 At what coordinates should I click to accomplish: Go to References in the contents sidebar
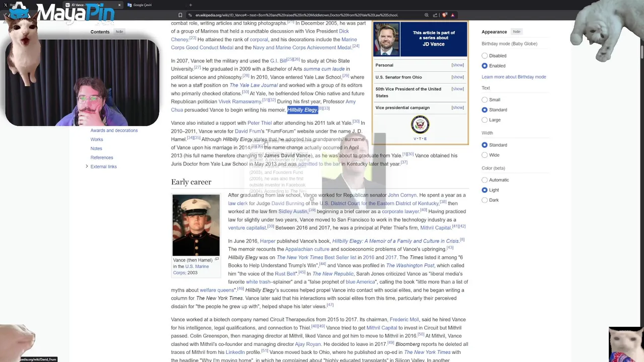[x=102, y=158]
